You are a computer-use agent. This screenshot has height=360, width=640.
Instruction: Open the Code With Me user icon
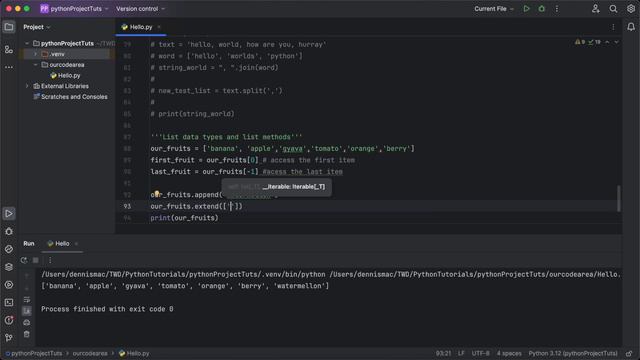tap(596, 9)
